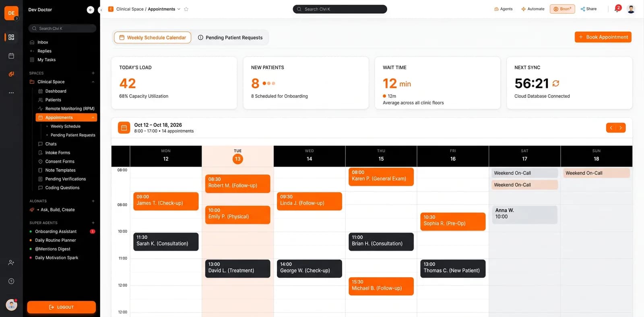This screenshot has height=317, width=644.
Task: Expand the Appointments breadcrumb dropdown
Action: coord(179,9)
